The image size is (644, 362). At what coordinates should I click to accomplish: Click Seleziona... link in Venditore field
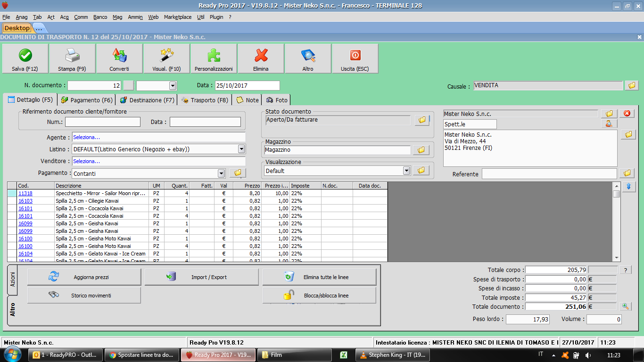86,161
